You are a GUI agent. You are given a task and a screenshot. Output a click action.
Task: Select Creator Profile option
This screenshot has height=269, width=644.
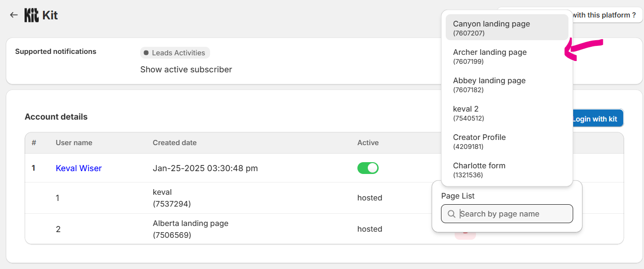[507, 141]
